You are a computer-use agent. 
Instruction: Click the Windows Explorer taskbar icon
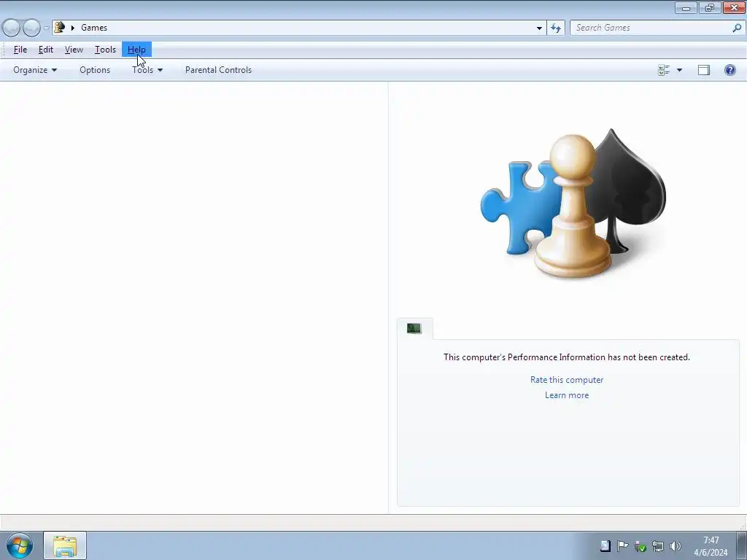point(65,545)
